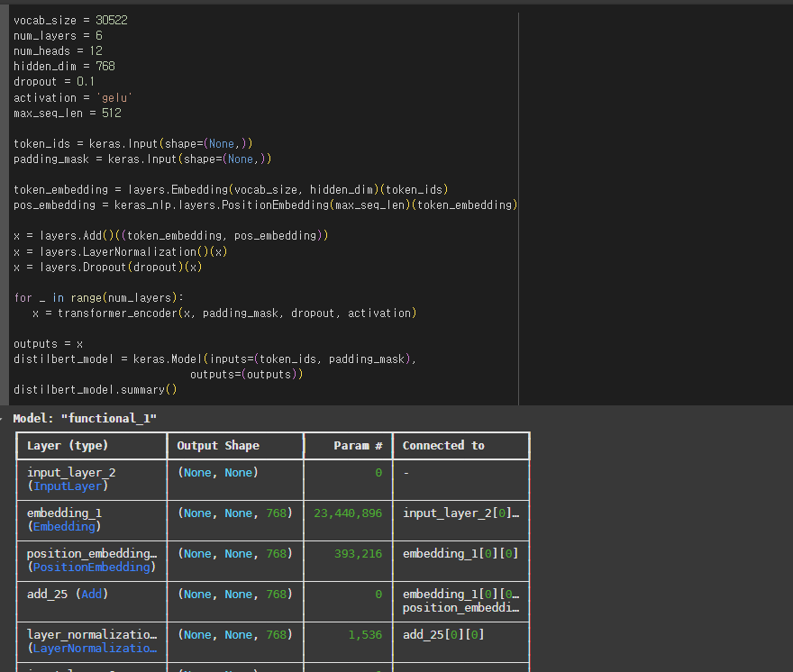Click the output shape in embedding_1 row
The width and height of the screenshot is (793, 672).
(235, 513)
